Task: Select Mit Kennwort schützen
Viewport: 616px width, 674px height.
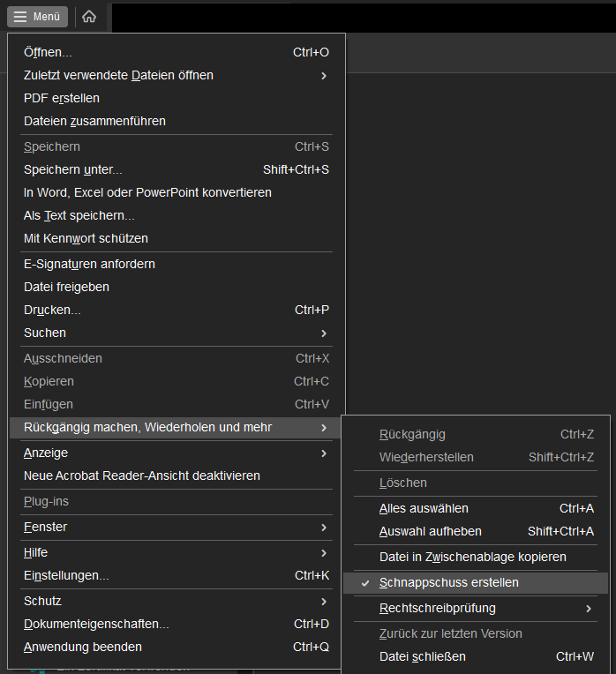Action: [x=177, y=238]
